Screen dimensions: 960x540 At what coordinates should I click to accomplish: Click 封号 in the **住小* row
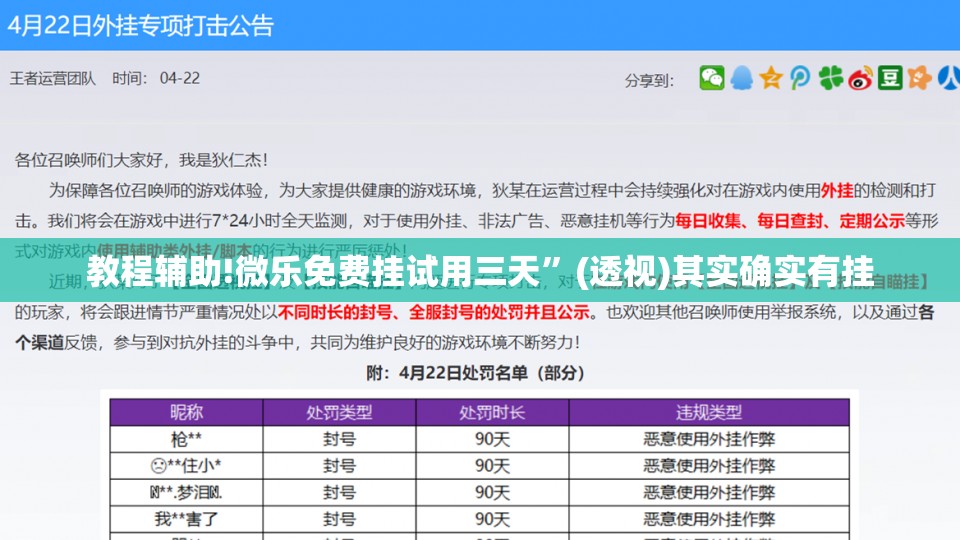tap(339, 466)
